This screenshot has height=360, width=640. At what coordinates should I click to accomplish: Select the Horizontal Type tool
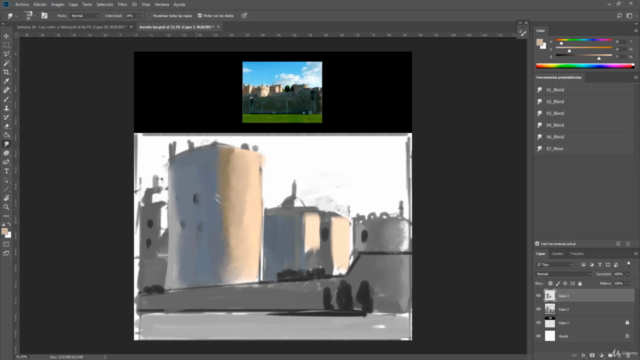(x=6, y=171)
